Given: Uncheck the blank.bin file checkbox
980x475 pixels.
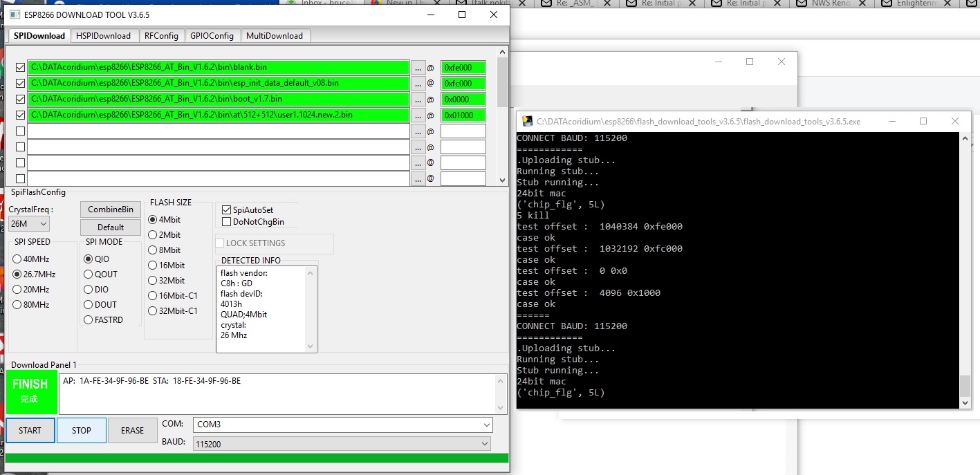Looking at the screenshot, I should point(20,68).
